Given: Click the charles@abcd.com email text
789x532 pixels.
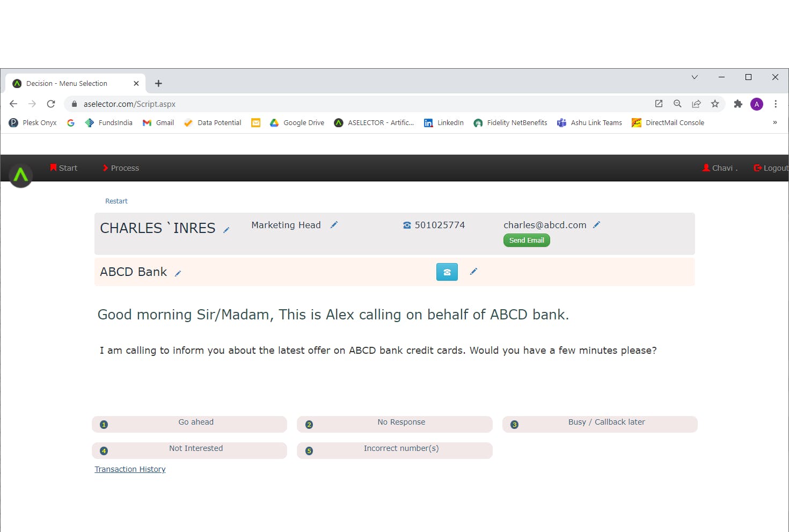Looking at the screenshot, I should [545, 225].
